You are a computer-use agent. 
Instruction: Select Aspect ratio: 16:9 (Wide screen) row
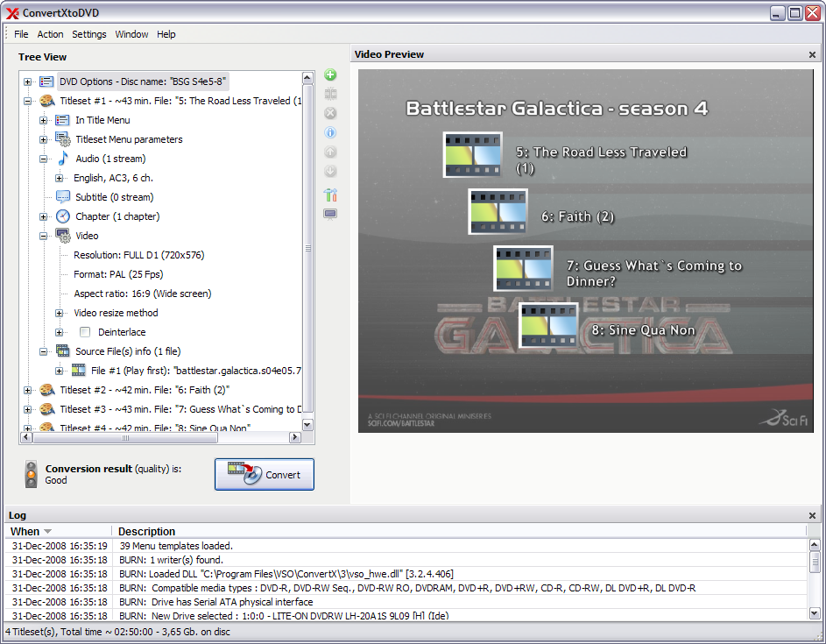pos(143,294)
